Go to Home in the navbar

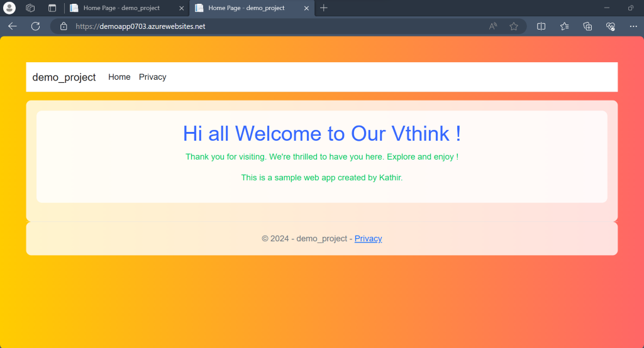pos(119,77)
